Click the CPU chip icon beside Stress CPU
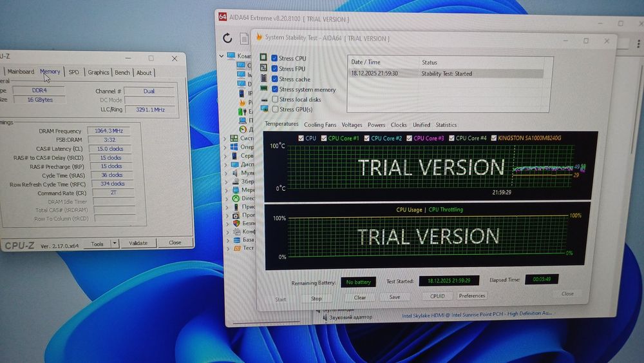Screen dimensions: 644x363 point(263,57)
